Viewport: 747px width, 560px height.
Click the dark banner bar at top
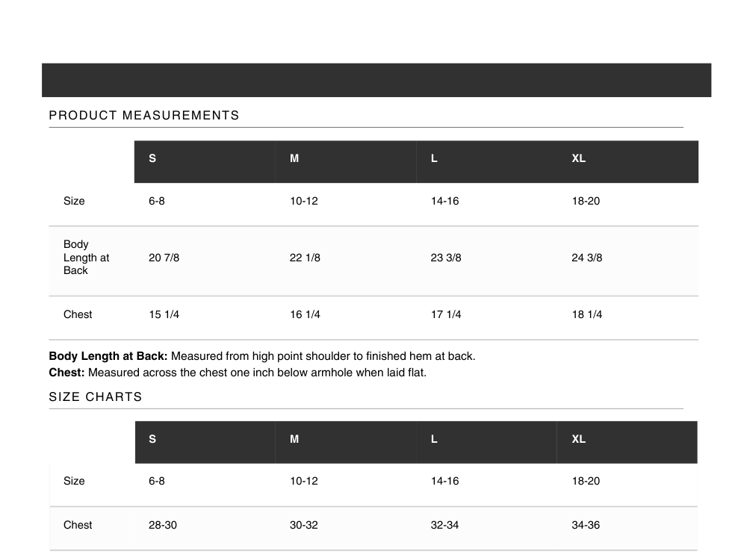(376, 81)
